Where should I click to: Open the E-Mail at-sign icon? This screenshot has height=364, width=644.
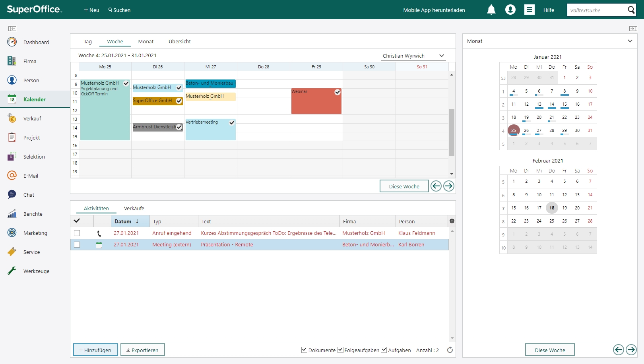point(12,175)
